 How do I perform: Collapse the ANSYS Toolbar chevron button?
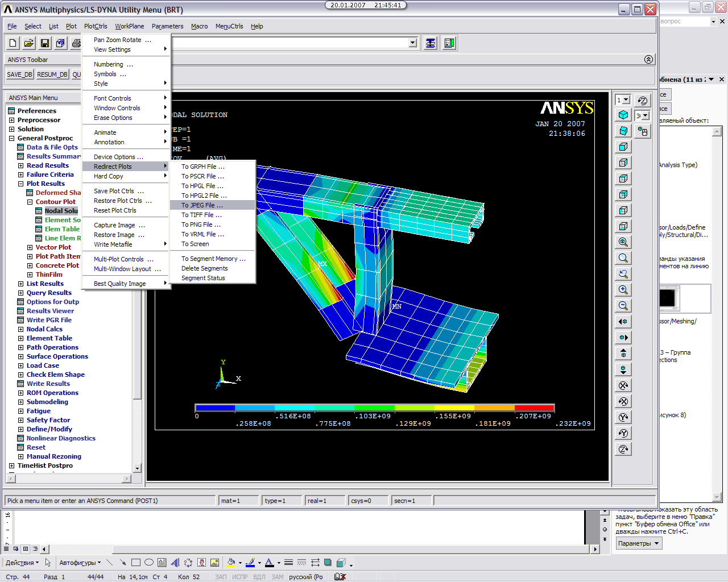648,60
